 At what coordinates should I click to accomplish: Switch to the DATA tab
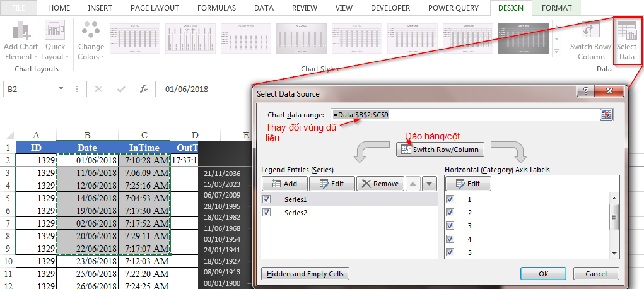[x=264, y=8]
